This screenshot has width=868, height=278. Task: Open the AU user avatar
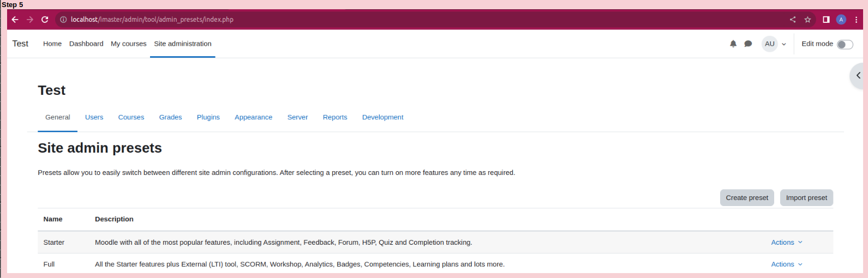tap(770, 44)
